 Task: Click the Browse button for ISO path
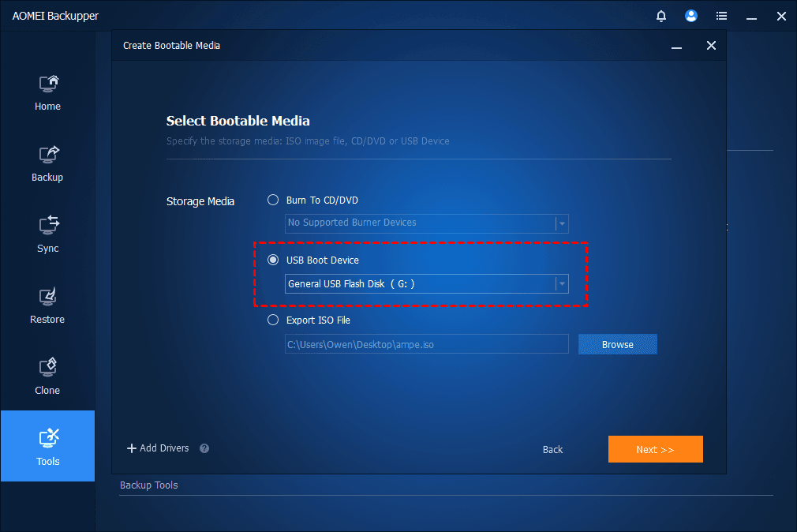[x=618, y=344]
